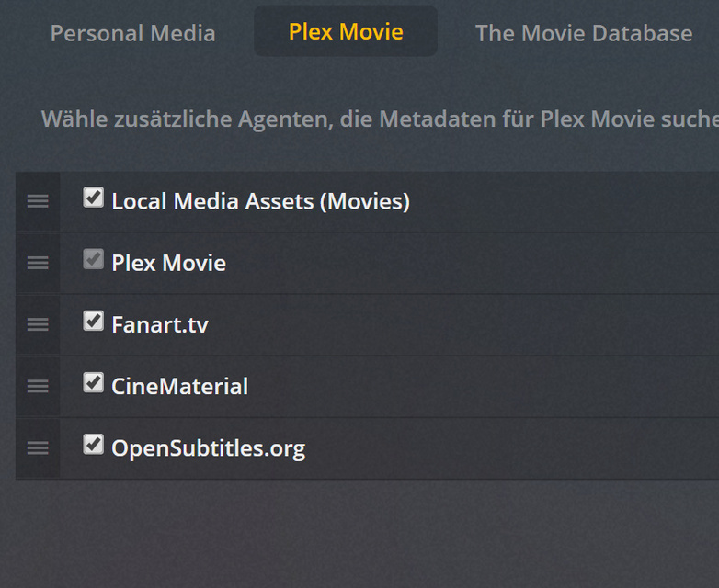Uncheck the OpenSubtitles.org checkbox

click(x=93, y=445)
